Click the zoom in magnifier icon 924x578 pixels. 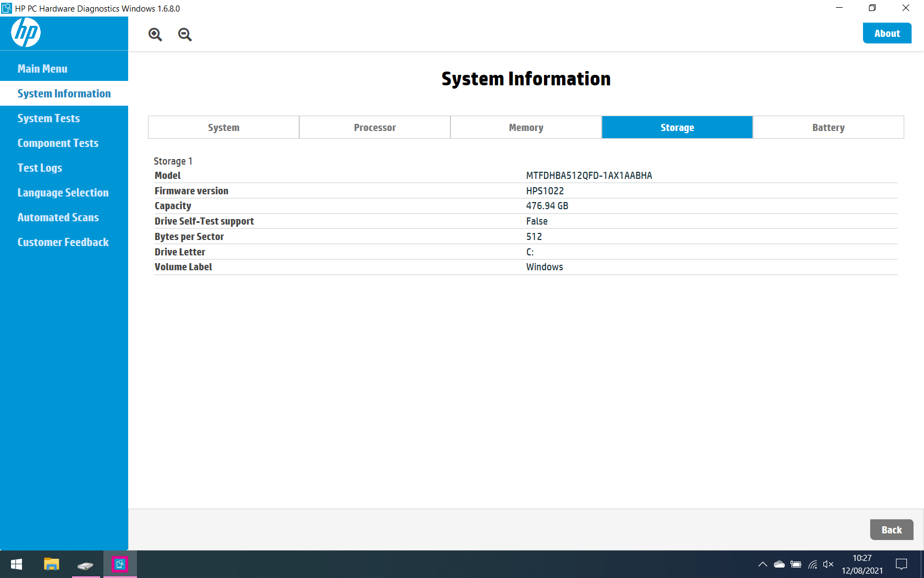point(155,35)
